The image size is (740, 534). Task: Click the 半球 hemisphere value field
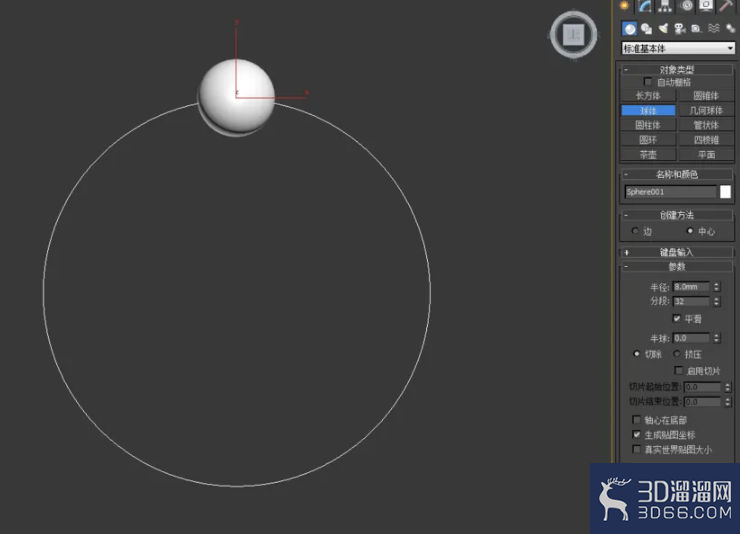pyautogui.click(x=691, y=338)
